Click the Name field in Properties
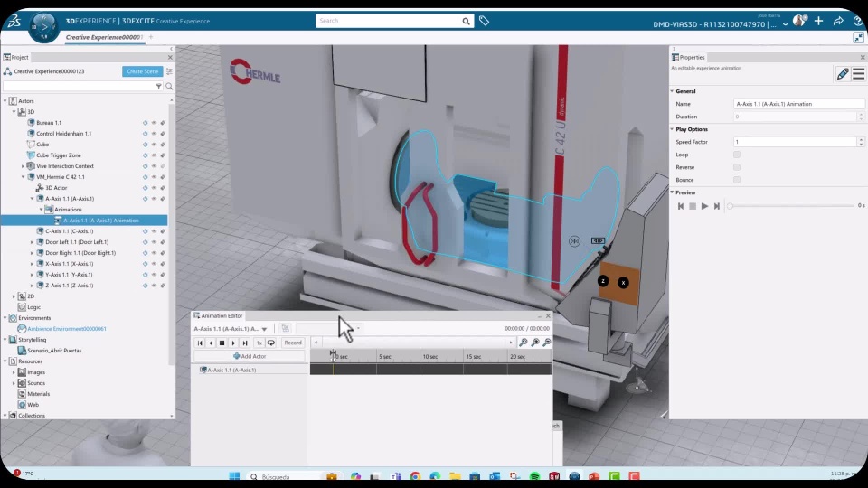Screen dimensions: 868x488 click(x=798, y=104)
